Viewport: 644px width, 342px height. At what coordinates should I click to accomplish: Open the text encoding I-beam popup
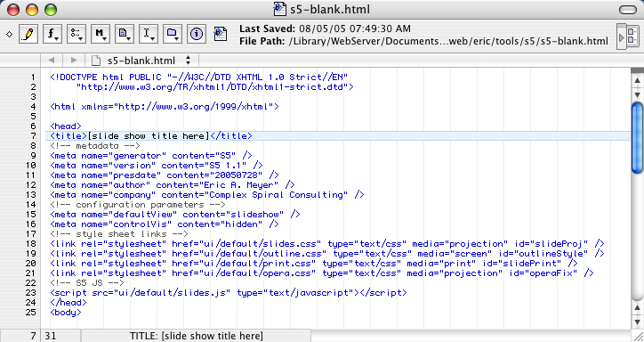(x=149, y=34)
